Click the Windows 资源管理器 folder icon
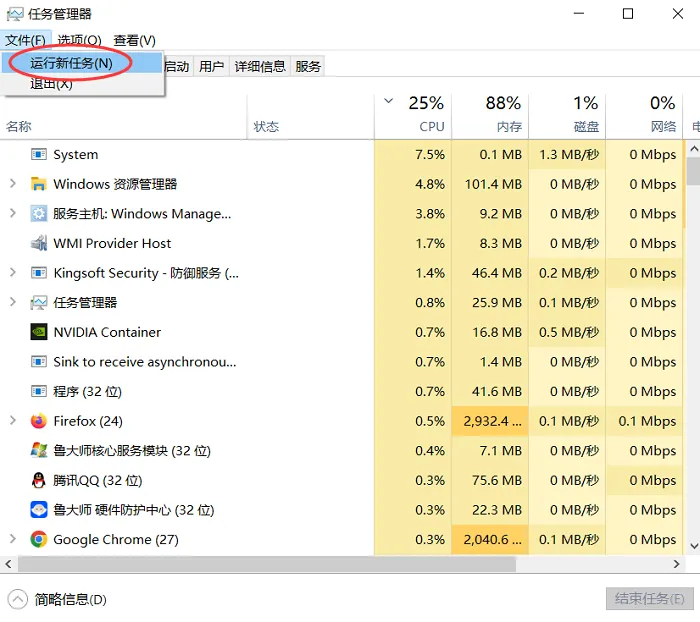 click(x=38, y=184)
